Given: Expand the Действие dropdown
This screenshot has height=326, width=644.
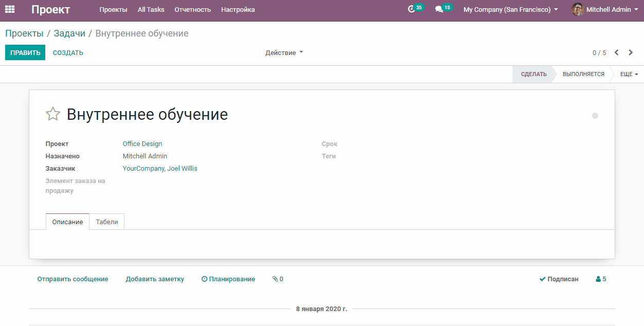Looking at the screenshot, I should (284, 53).
